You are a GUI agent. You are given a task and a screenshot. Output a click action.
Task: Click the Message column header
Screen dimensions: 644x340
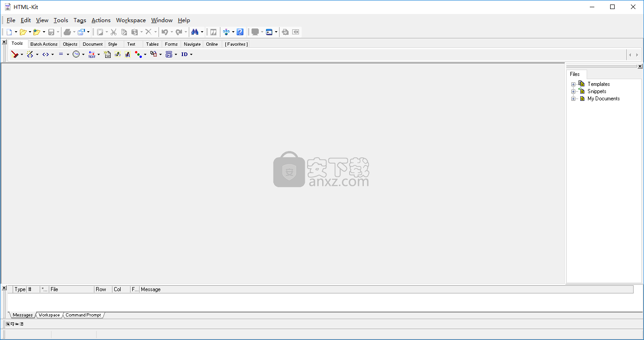click(x=386, y=289)
